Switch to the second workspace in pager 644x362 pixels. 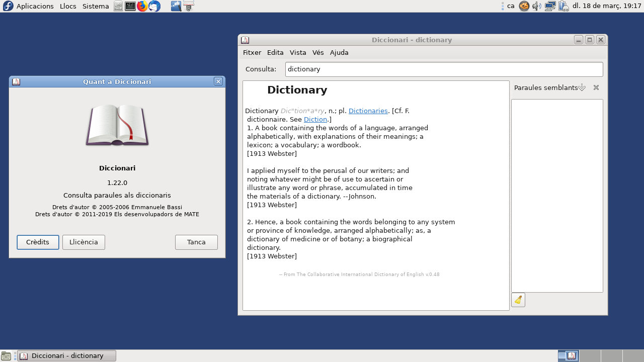pyautogui.click(x=590, y=356)
